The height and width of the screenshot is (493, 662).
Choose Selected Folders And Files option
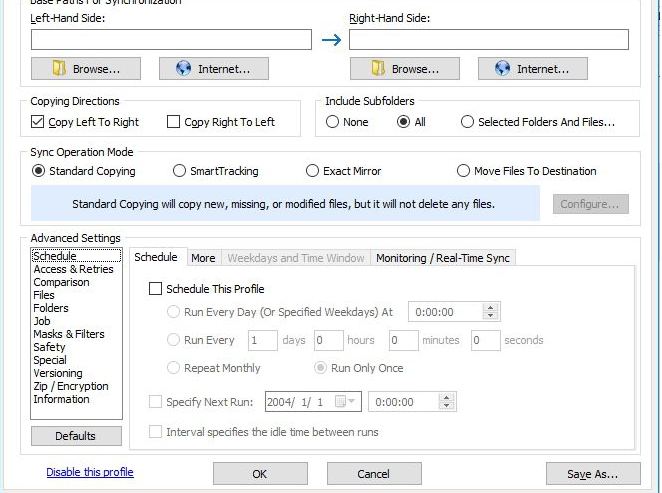coord(467,122)
